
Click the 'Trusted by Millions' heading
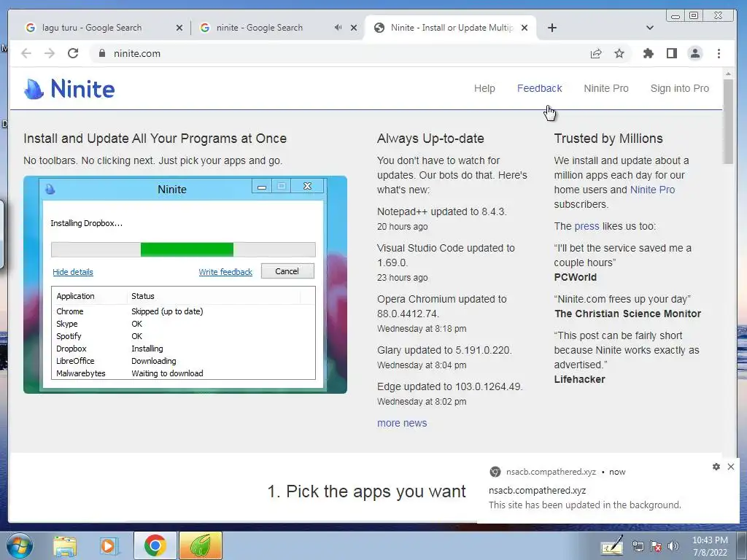pos(608,139)
